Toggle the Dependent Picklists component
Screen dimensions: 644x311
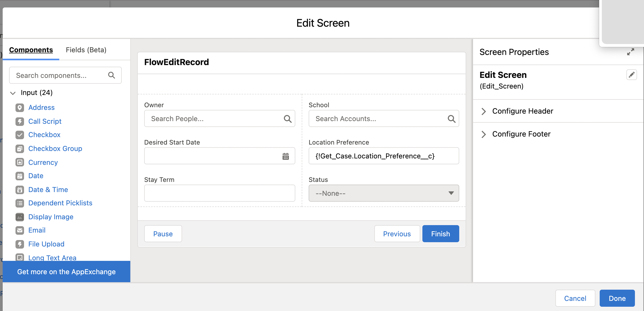click(60, 203)
